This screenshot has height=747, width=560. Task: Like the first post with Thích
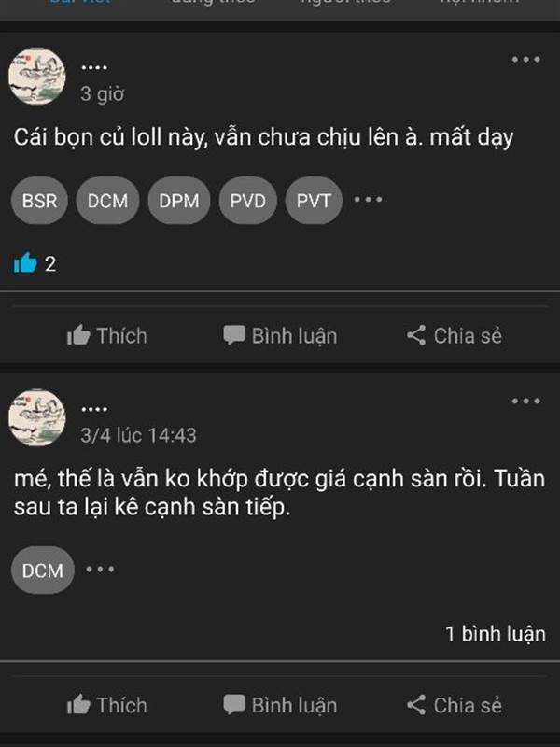(x=106, y=336)
